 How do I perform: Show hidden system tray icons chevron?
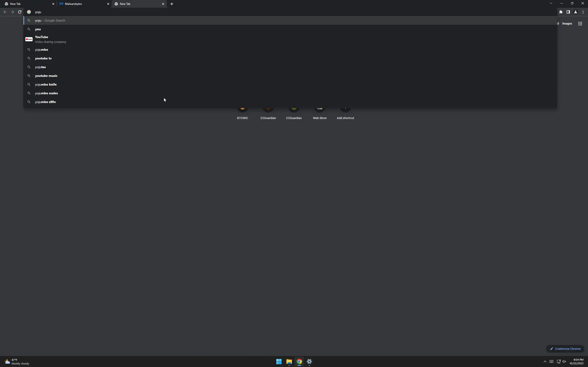[545, 361]
